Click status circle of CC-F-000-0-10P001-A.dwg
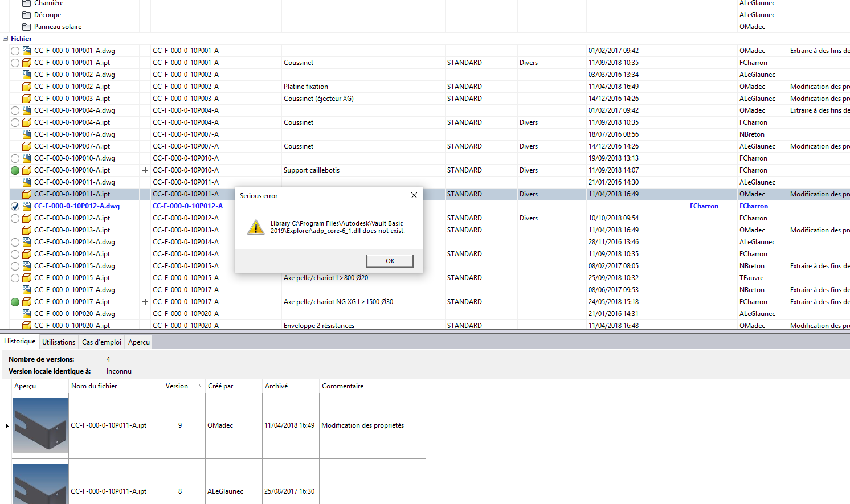 click(x=15, y=51)
